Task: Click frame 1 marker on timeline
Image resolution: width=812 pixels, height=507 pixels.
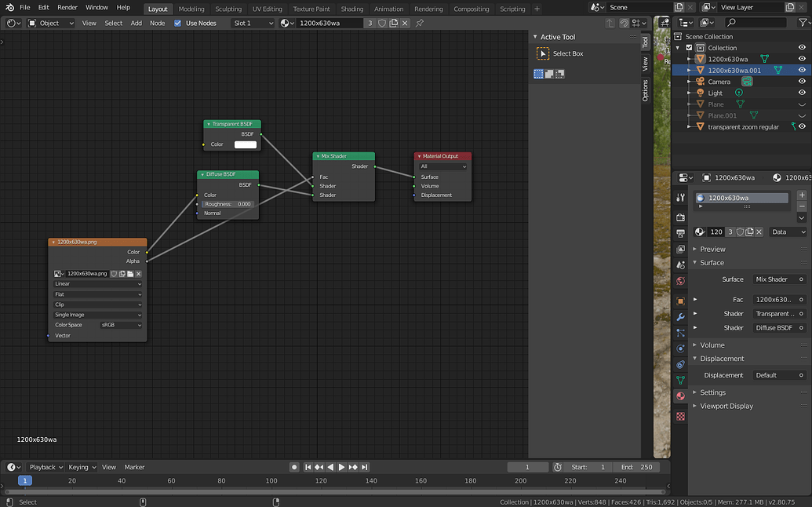Action: point(25,480)
